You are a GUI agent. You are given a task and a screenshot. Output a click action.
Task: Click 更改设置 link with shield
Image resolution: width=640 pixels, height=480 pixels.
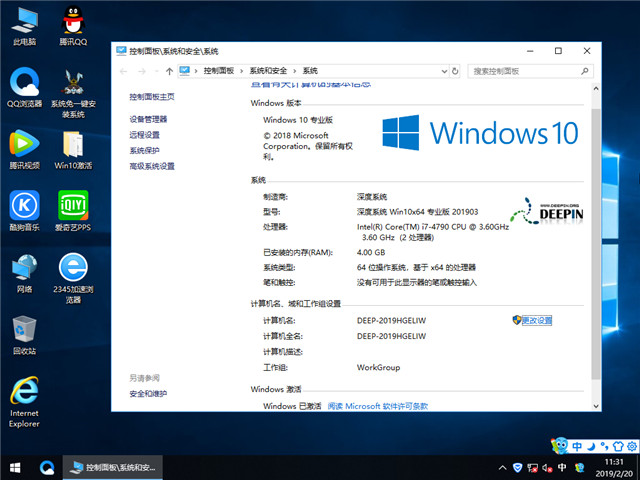tap(537, 320)
